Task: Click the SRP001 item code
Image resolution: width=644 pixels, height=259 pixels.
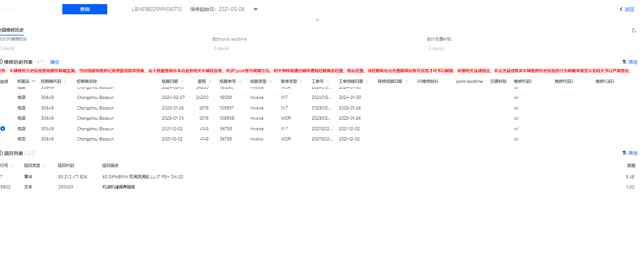Action: pyautogui.click(x=66, y=187)
